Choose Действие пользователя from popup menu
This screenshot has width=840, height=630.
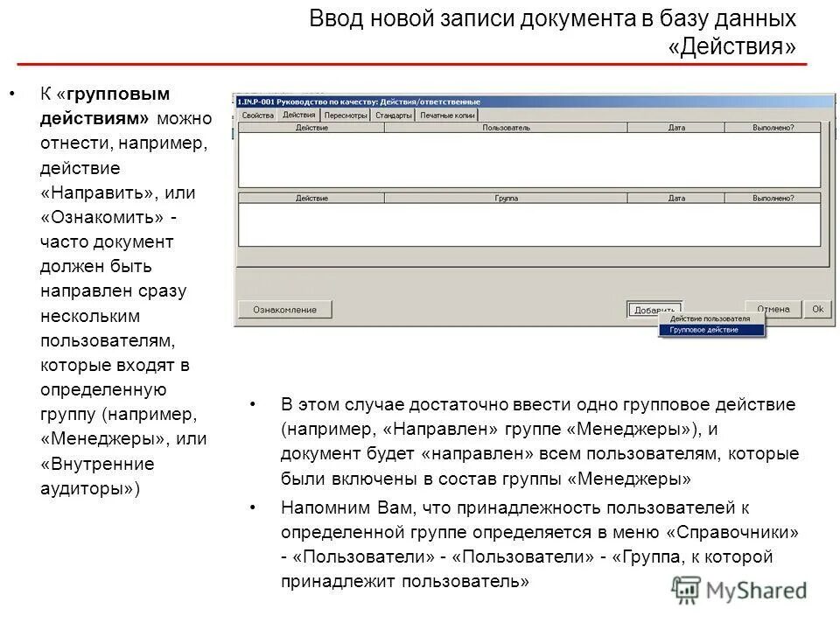click(x=710, y=318)
